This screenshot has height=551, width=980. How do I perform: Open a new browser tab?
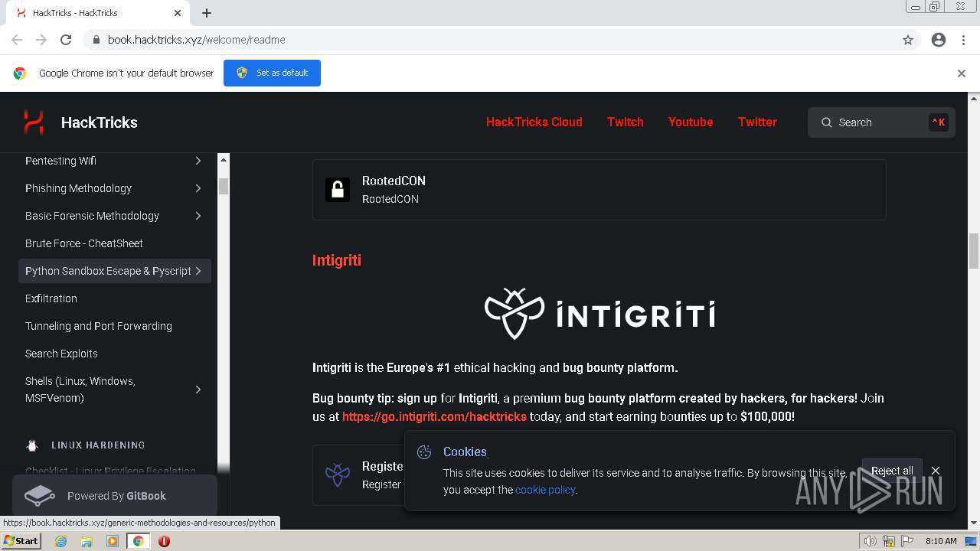point(207,13)
